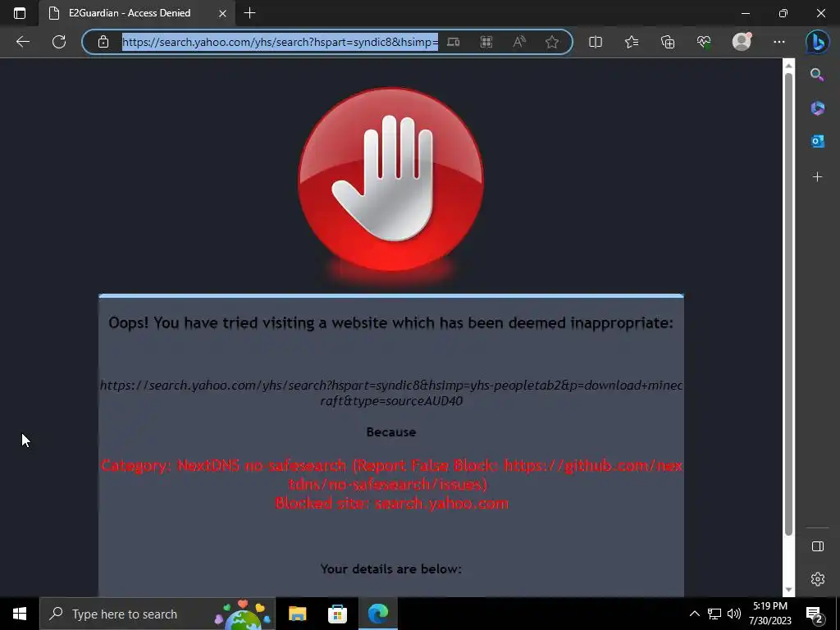
Task: Go back to the previous page
Action: point(23,42)
